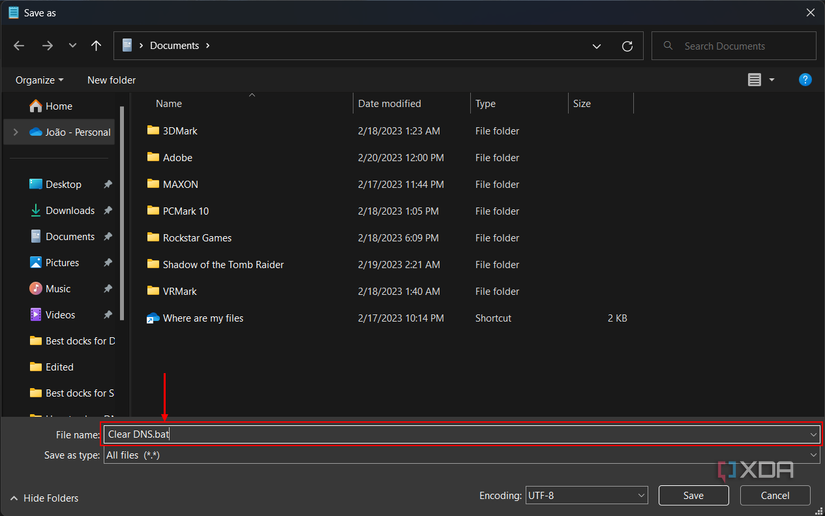This screenshot has height=516, width=825.
Task: Refresh the Documents folder view
Action: [627, 46]
